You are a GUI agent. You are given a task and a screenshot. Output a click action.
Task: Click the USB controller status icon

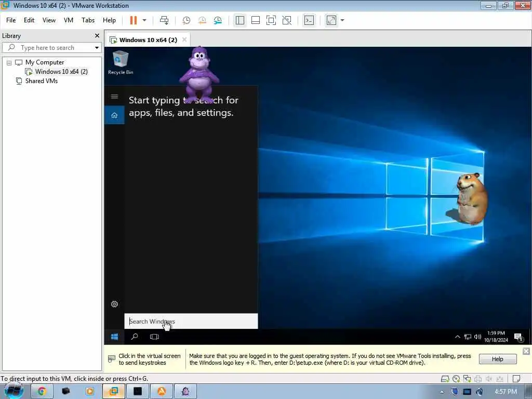(500, 379)
